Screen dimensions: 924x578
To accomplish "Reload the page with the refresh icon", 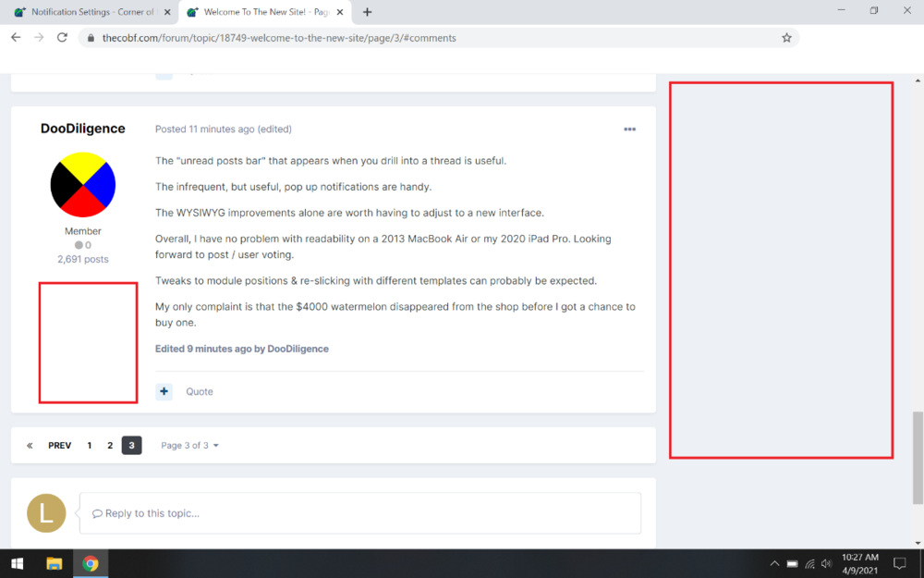I will (62, 37).
